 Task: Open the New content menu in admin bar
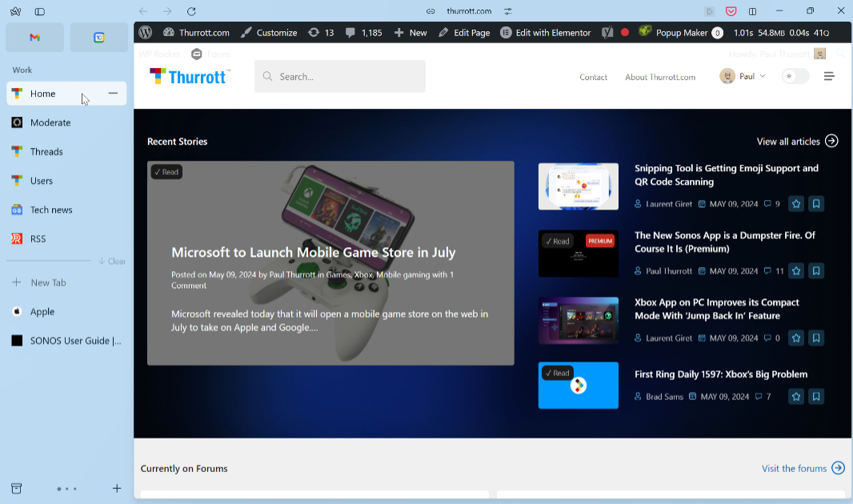410,33
